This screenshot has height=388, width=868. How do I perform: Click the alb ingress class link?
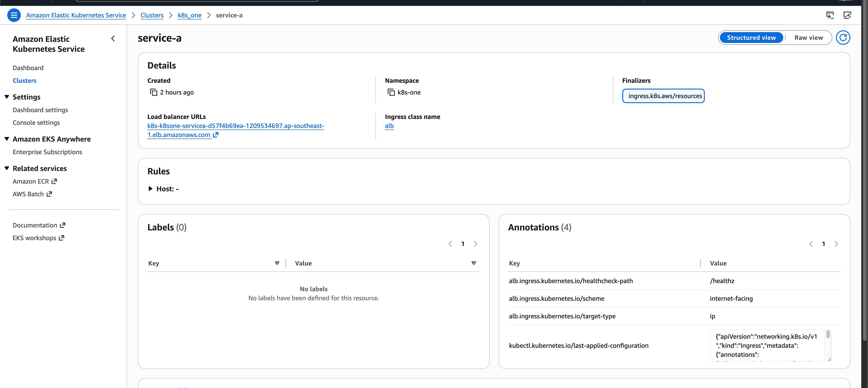click(389, 126)
